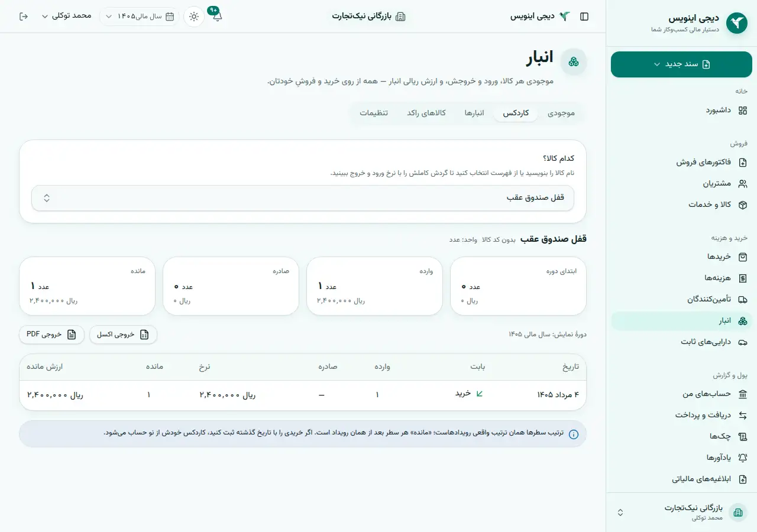
Task: Click the خروجی اکسل export button
Action: 124,335
